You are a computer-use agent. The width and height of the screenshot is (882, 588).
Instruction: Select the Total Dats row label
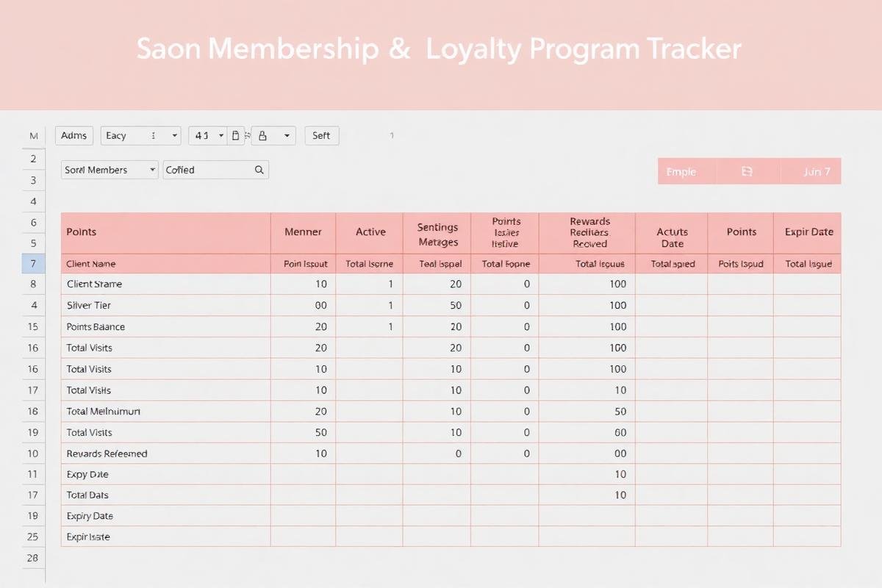tap(87, 495)
